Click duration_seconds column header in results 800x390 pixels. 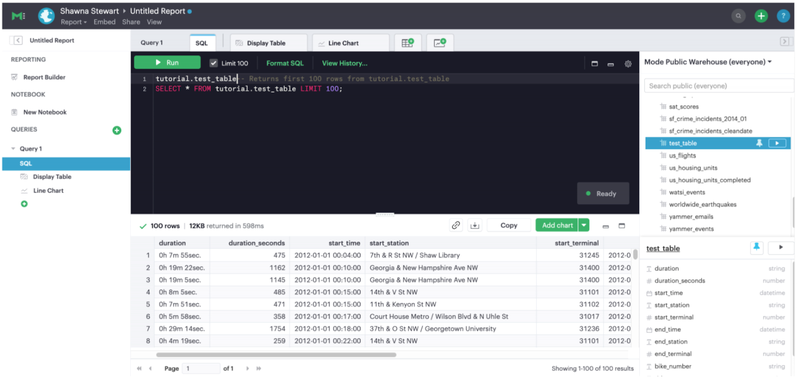point(257,243)
